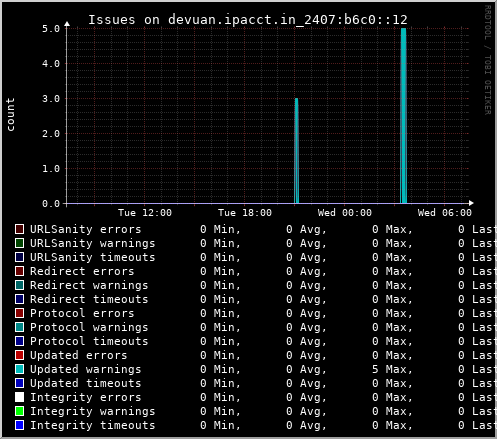Screen dimensions: 497x439
Task: Click the Tue 18:00 time axis label
Action: (x=245, y=213)
